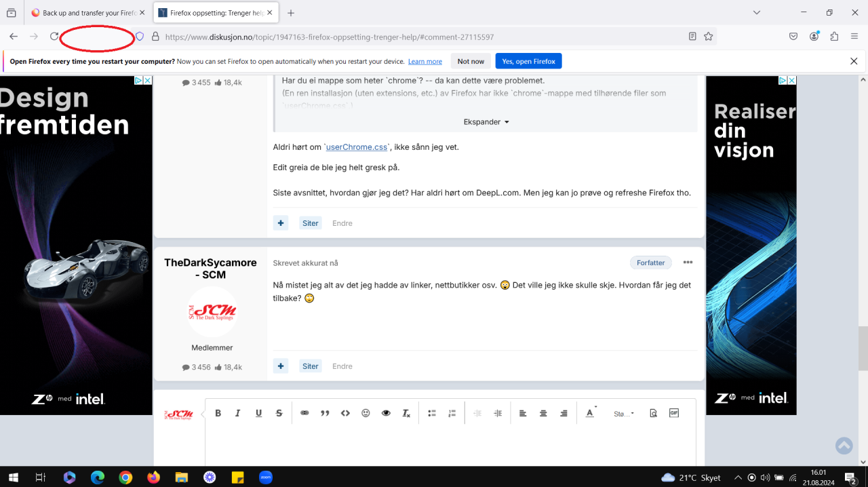This screenshot has width=868, height=487.
Task: Open the Windows Start menu
Action: [13, 478]
